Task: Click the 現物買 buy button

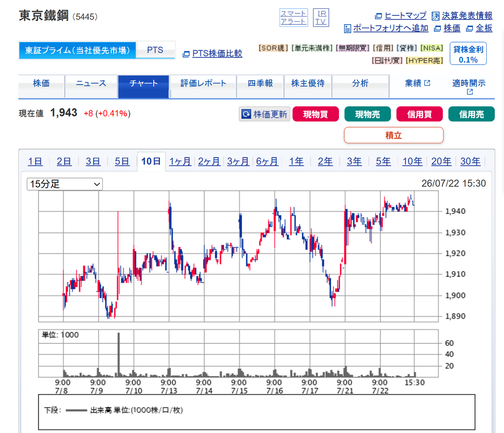Action: [x=316, y=114]
